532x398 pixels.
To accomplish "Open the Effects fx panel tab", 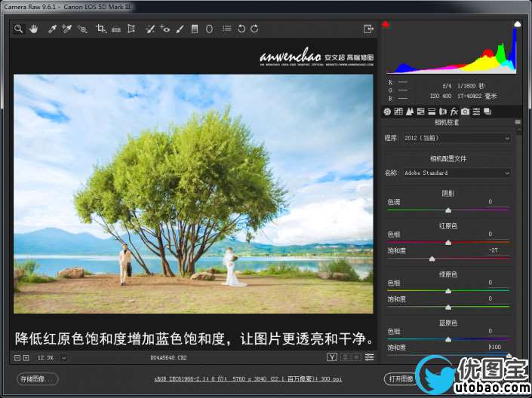I will click(x=454, y=112).
